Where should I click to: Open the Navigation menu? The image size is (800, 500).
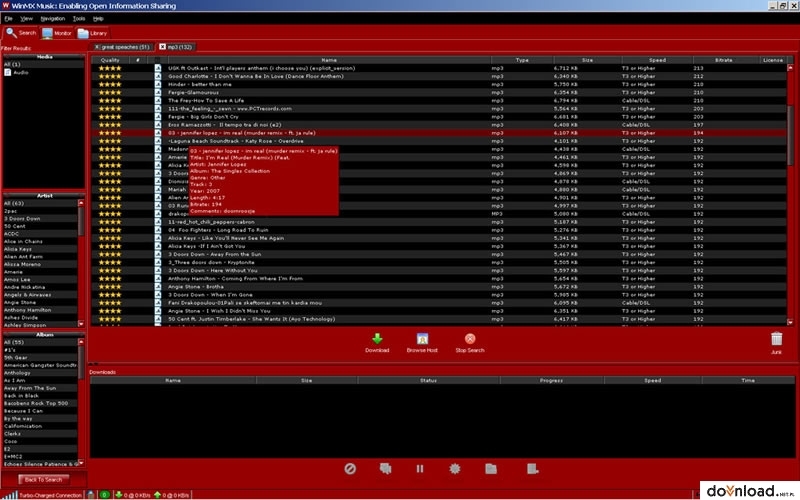pyautogui.click(x=53, y=18)
